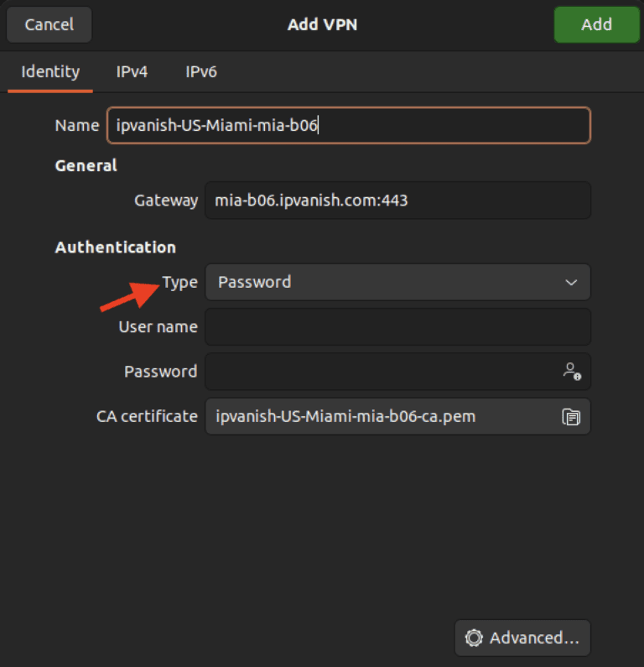Focus the Name field with ipvanish-US-Miami-mia-b06
This screenshot has width=644, height=667.
[348, 126]
